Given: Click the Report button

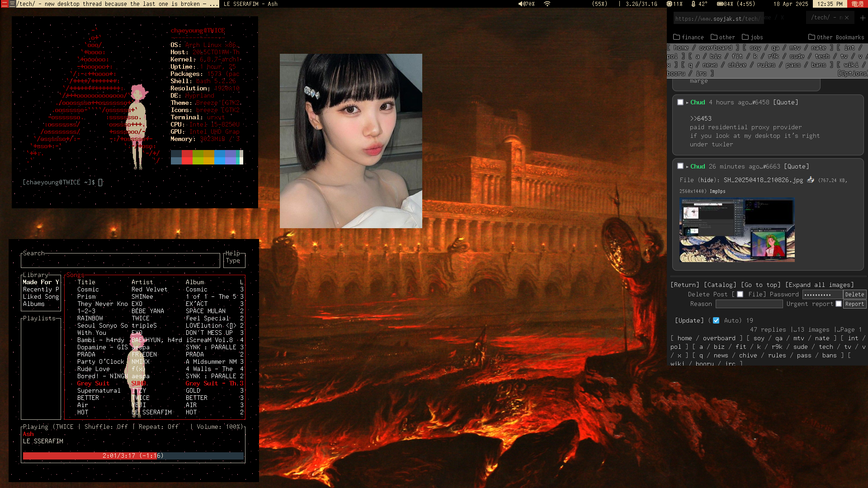Looking at the screenshot, I should (x=854, y=304).
